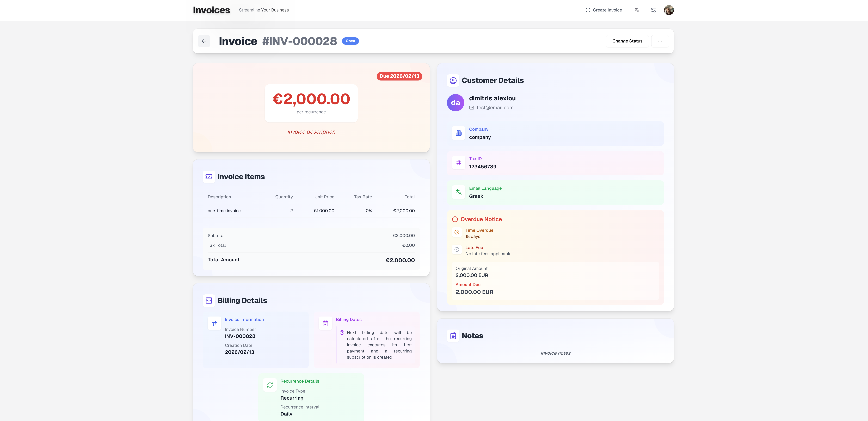Expand the three-dot options menu
Screen dimensions: 868x421
click(x=660, y=41)
